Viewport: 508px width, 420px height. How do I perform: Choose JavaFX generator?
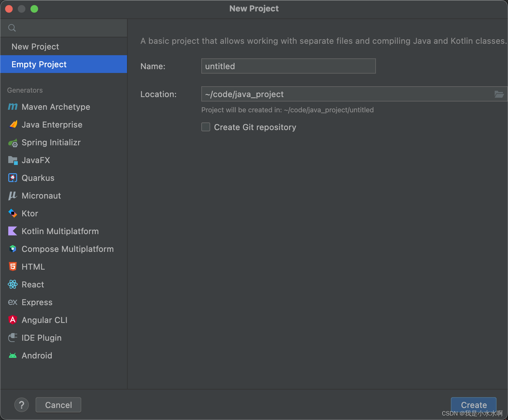coord(63,160)
